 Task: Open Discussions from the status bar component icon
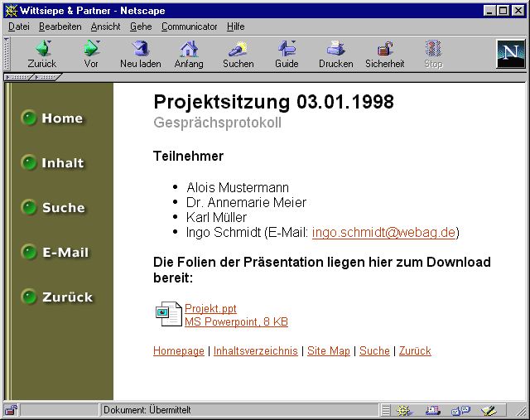[460, 410]
